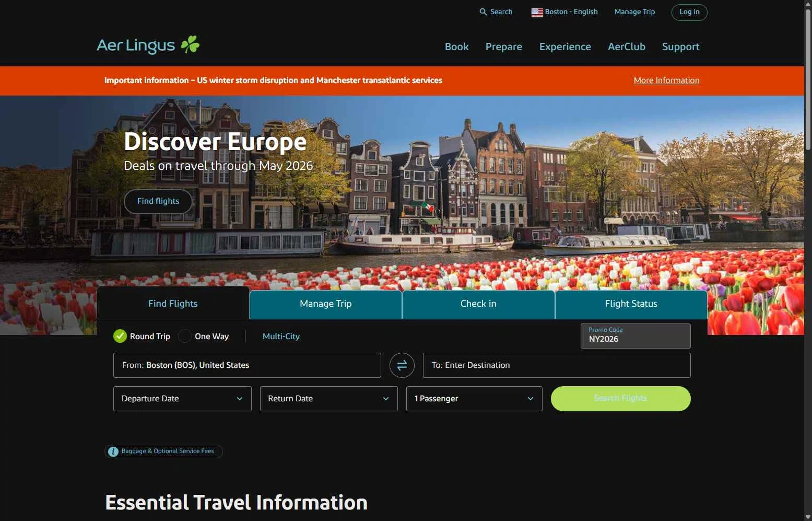
Task: Open the Experience menu
Action: tap(565, 47)
